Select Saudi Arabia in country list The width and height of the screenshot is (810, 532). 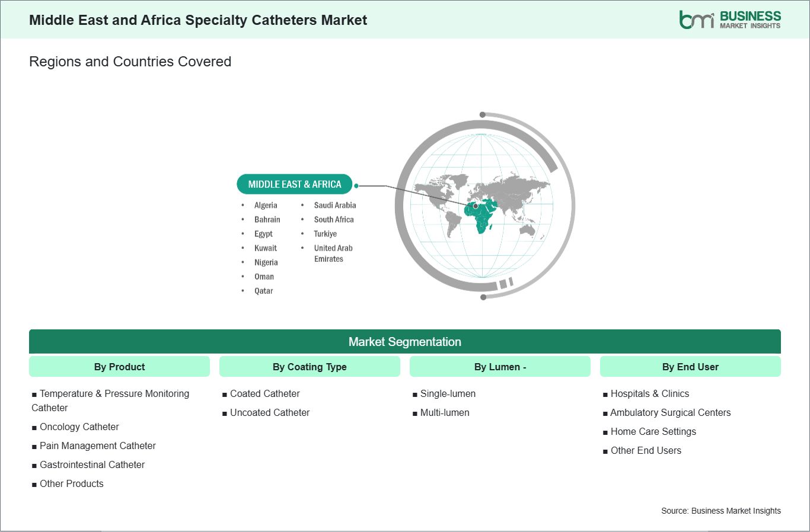point(335,205)
